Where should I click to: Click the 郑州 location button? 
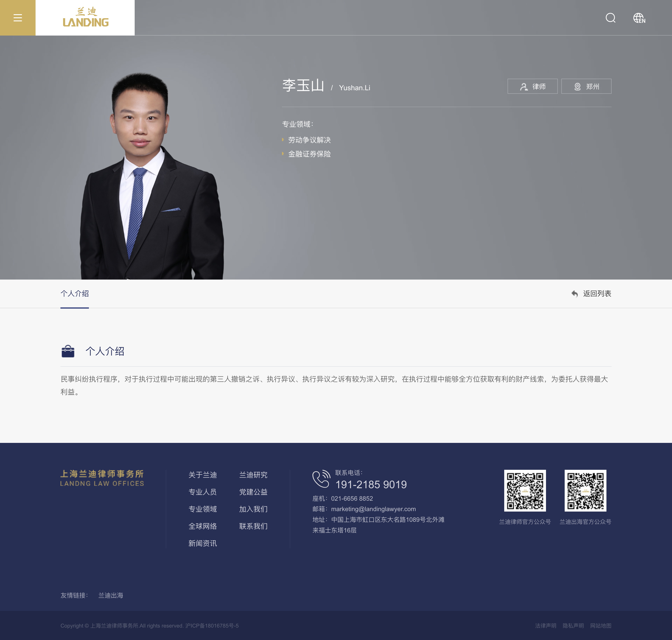tap(586, 86)
